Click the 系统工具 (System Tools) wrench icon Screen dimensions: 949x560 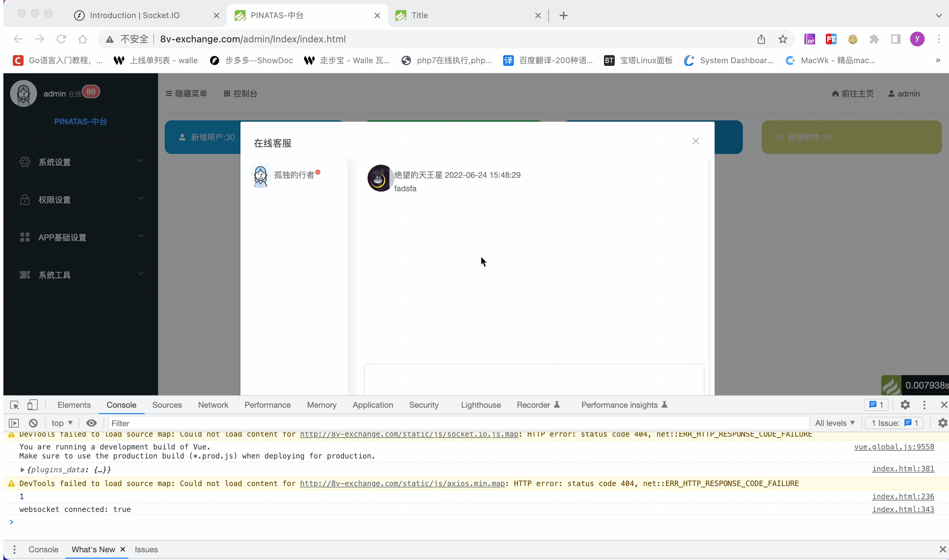click(25, 274)
